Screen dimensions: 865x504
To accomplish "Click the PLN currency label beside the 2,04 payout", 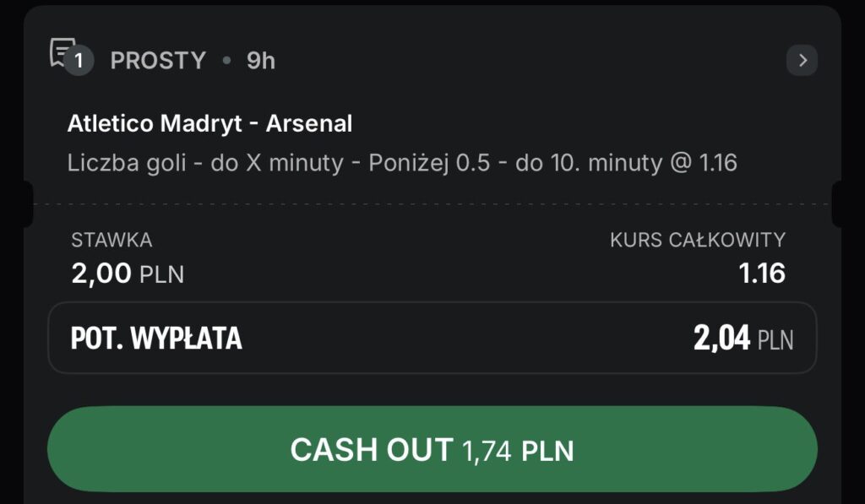I will tap(775, 339).
